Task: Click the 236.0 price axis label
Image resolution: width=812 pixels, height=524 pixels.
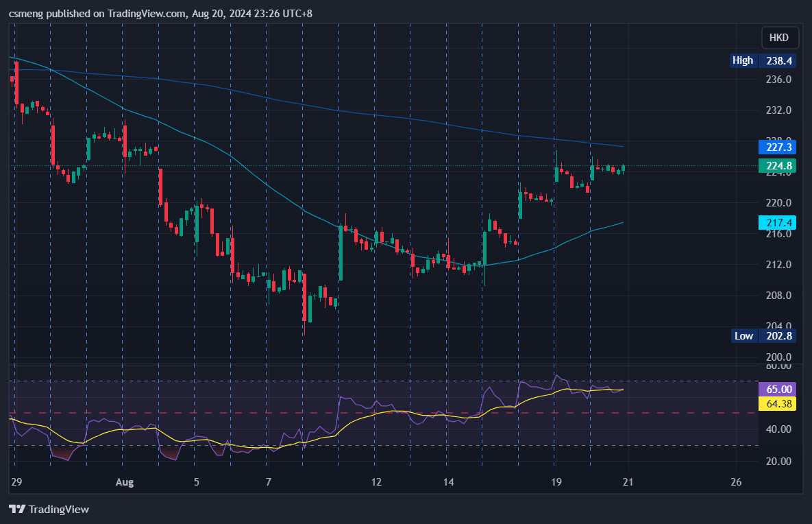Action: pos(778,80)
